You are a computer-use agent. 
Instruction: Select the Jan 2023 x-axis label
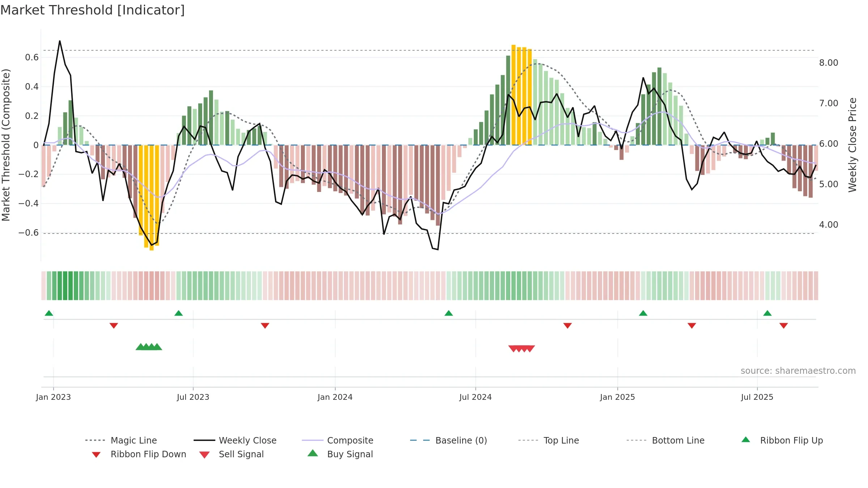click(54, 397)
